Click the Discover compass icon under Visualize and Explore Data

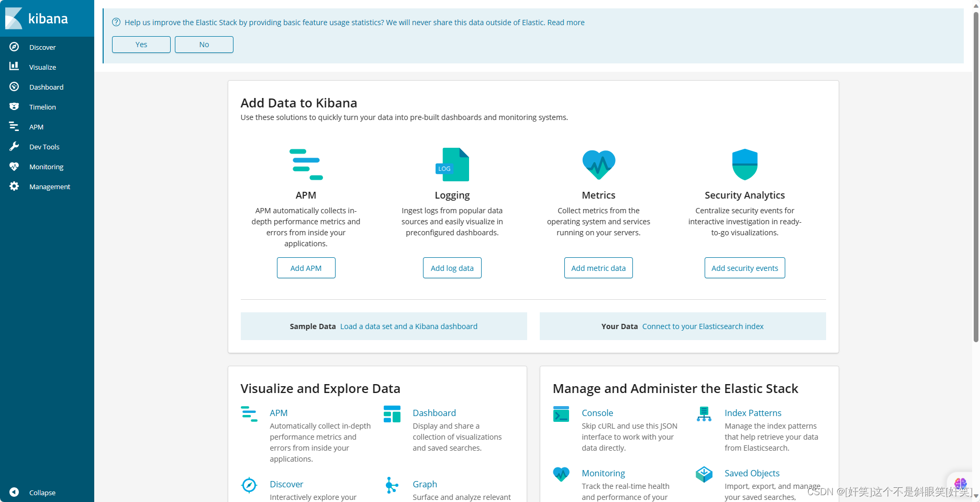click(x=249, y=485)
